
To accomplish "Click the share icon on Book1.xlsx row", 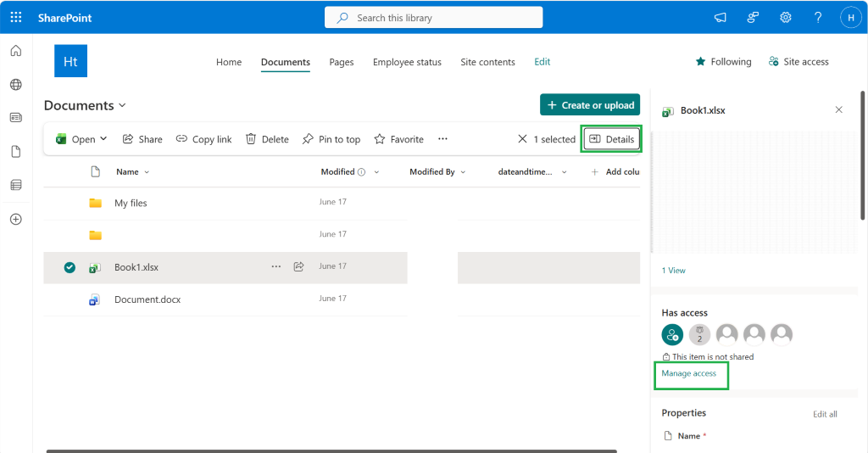I will (299, 266).
